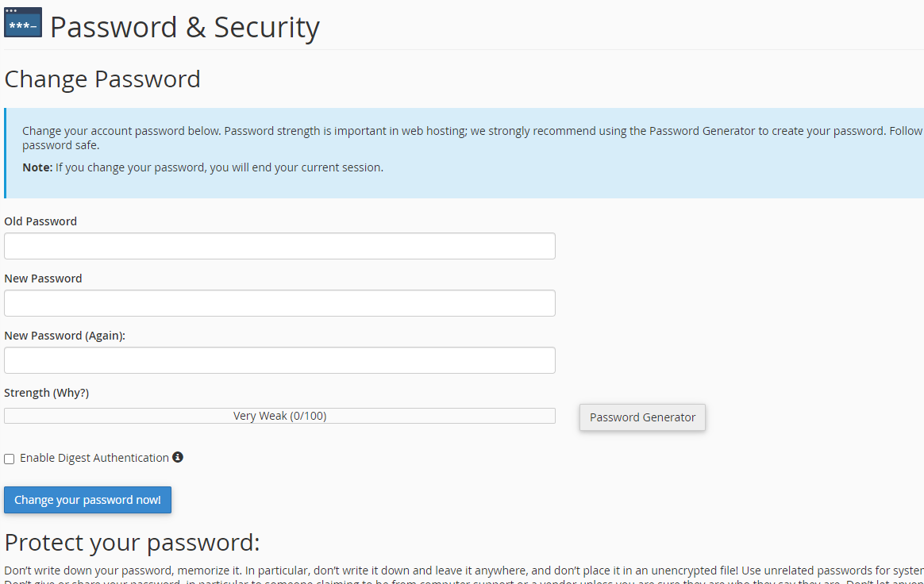Click the Old Password field label
This screenshot has width=924, height=584.
coord(40,221)
